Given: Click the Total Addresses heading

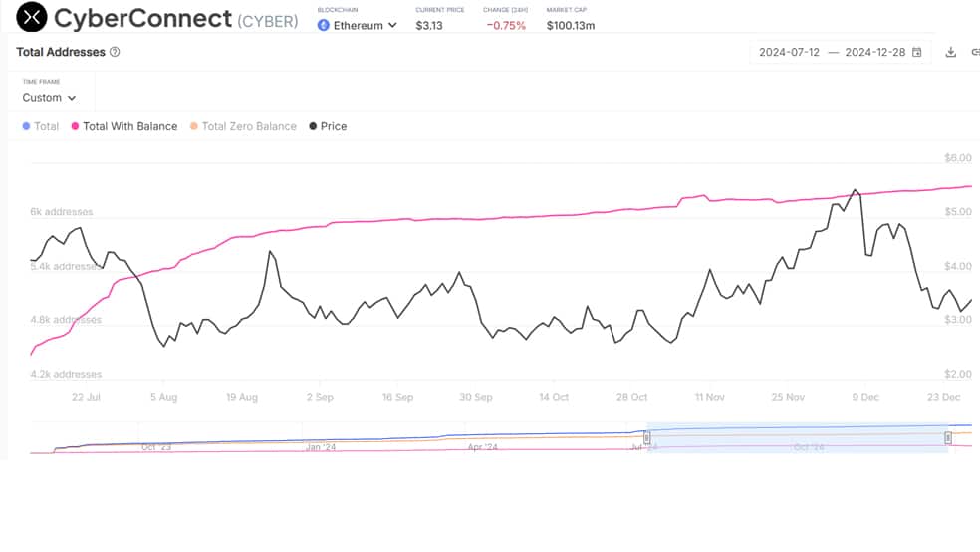Looking at the screenshot, I should click(x=61, y=52).
